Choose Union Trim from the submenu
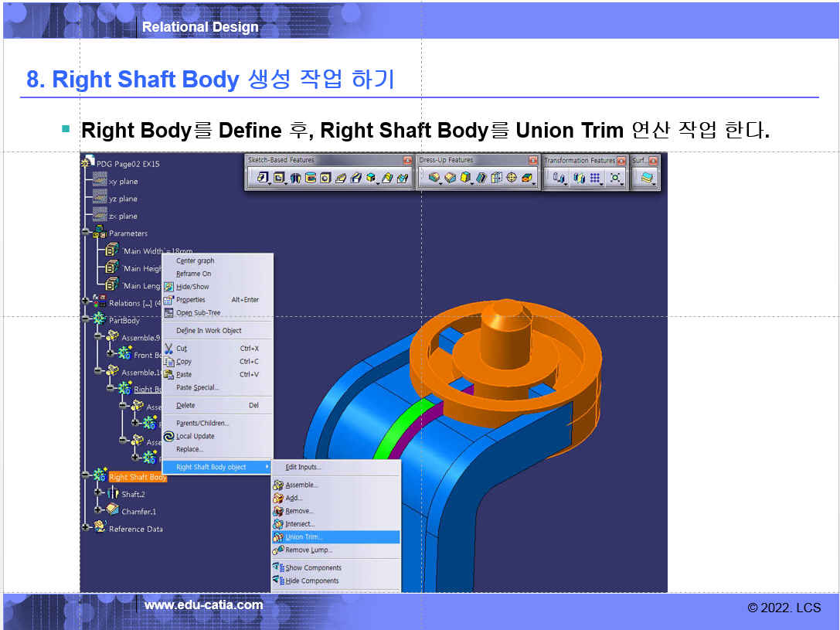840x630 pixels. tap(304, 537)
